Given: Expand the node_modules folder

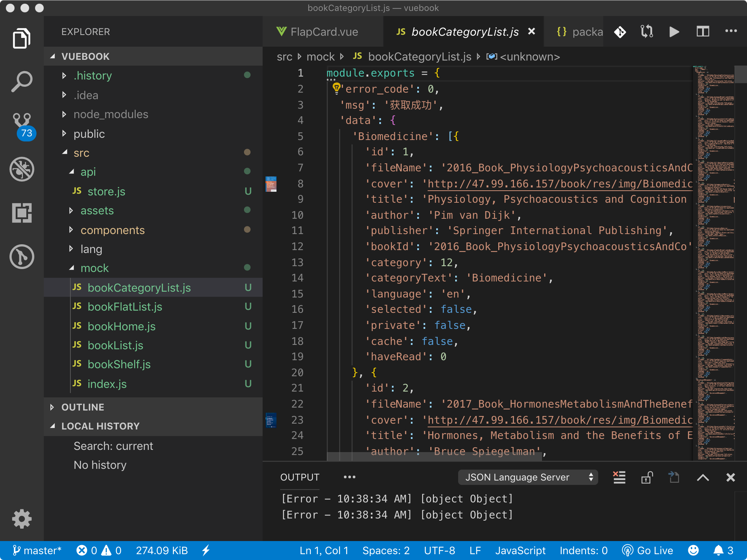Looking at the screenshot, I should [x=111, y=114].
